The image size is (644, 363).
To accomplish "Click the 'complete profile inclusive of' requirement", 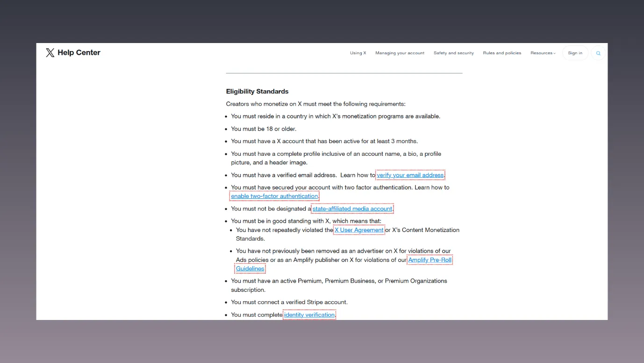I will (336, 158).
